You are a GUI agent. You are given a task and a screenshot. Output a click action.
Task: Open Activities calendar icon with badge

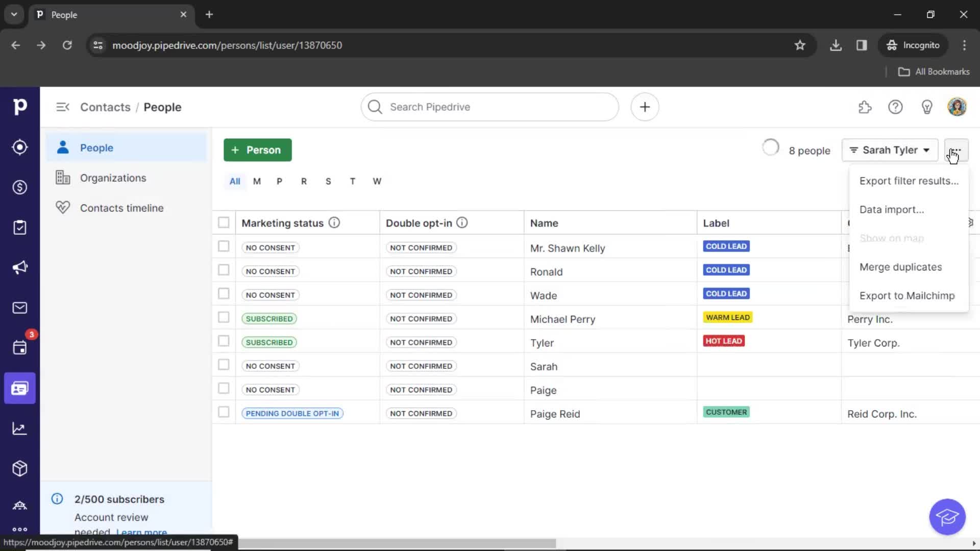point(19,348)
